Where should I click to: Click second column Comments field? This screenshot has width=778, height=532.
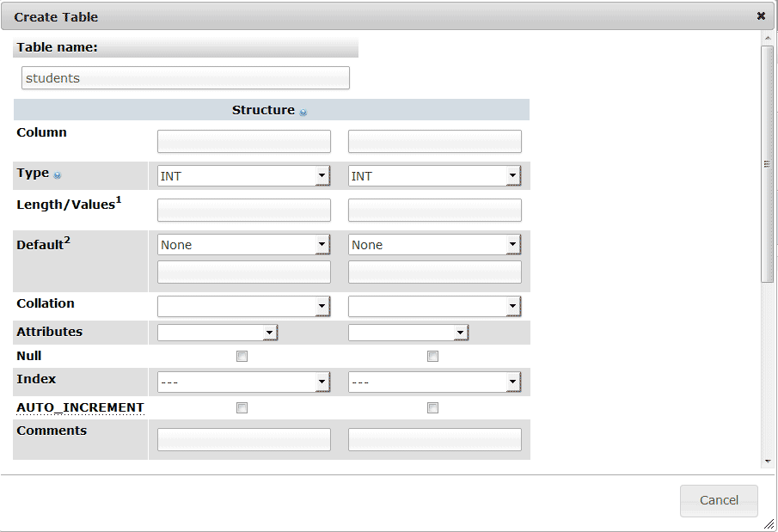pos(435,440)
